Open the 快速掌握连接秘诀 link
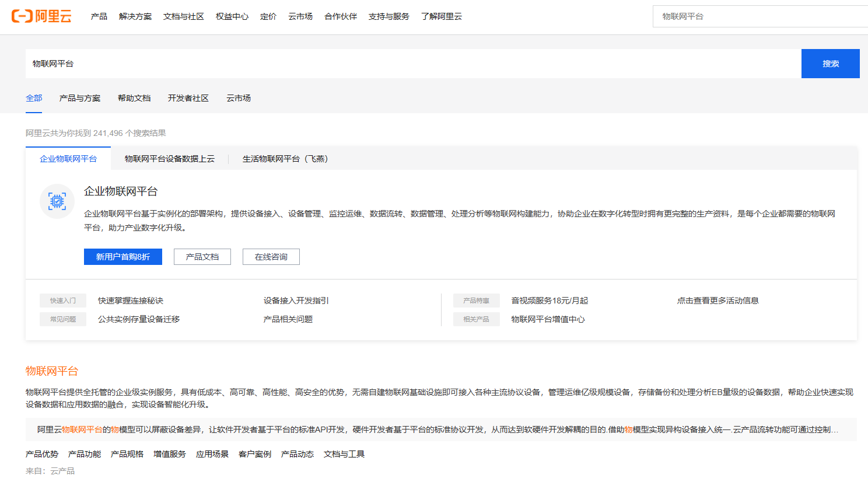 coord(131,301)
